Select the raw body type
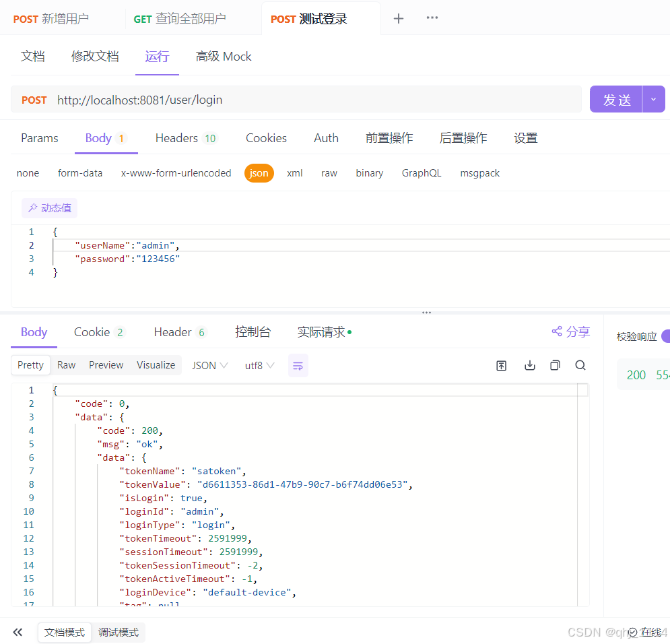The width and height of the screenshot is (670, 644). coord(329,173)
